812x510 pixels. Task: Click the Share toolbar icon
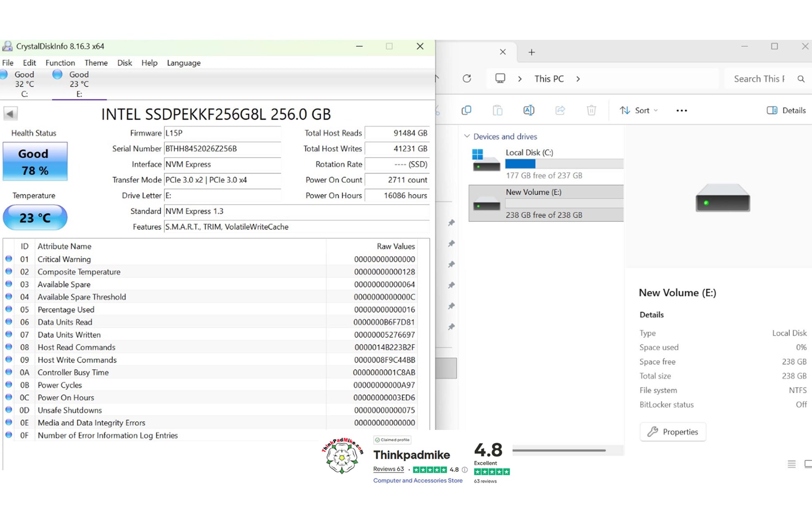click(x=560, y=111)
